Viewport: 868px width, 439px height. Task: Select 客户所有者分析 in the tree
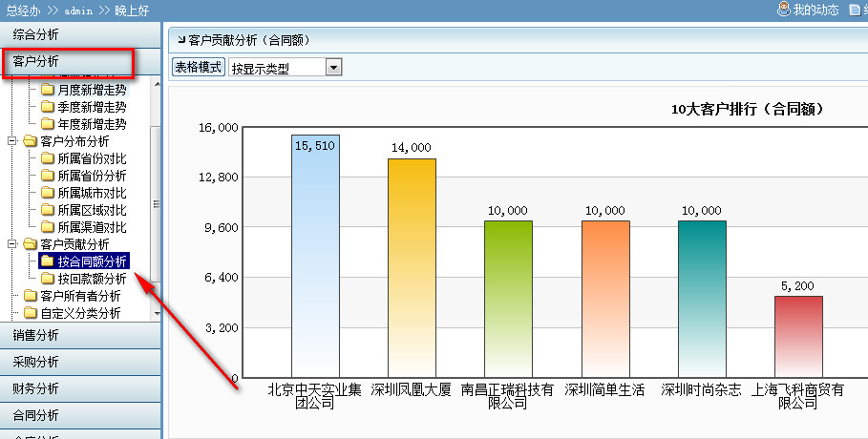[x=80, y=296]
